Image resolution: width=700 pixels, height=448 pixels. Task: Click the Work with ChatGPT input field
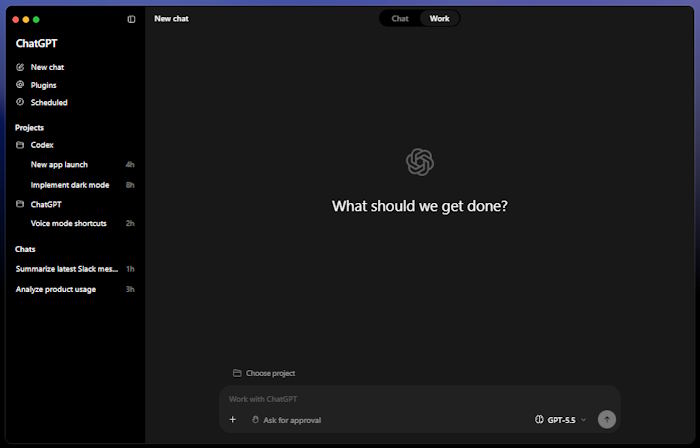[420, 399]
